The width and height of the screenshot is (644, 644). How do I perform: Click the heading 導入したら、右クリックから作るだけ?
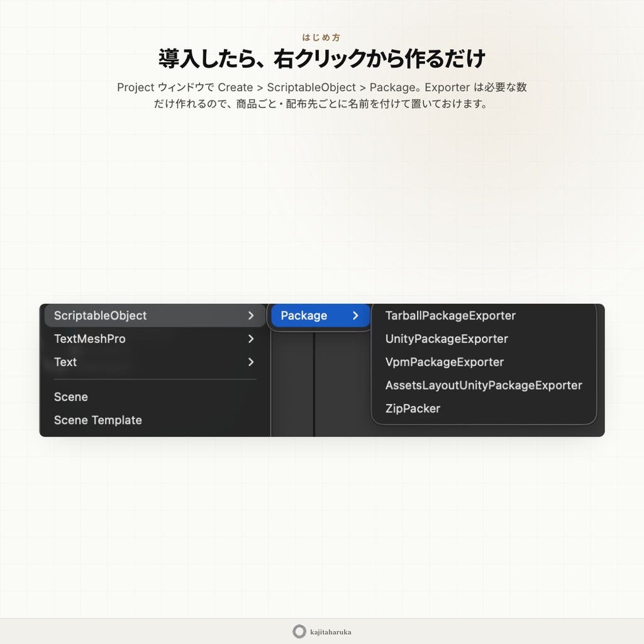point(322,58)
